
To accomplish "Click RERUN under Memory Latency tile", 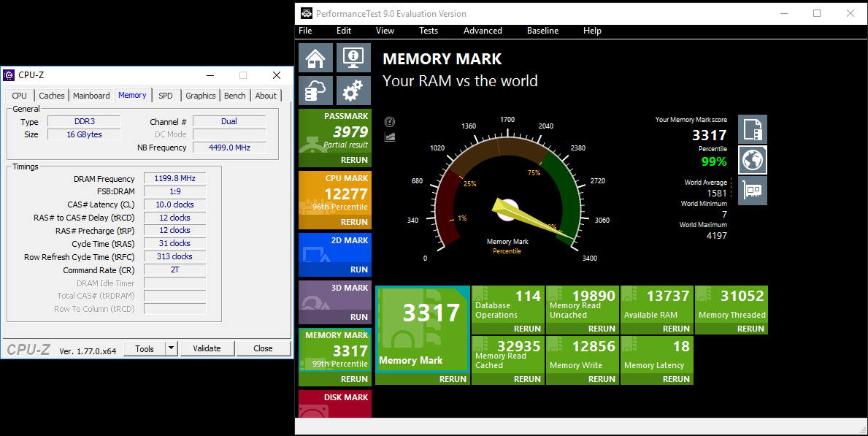I will tap(676, 380).
